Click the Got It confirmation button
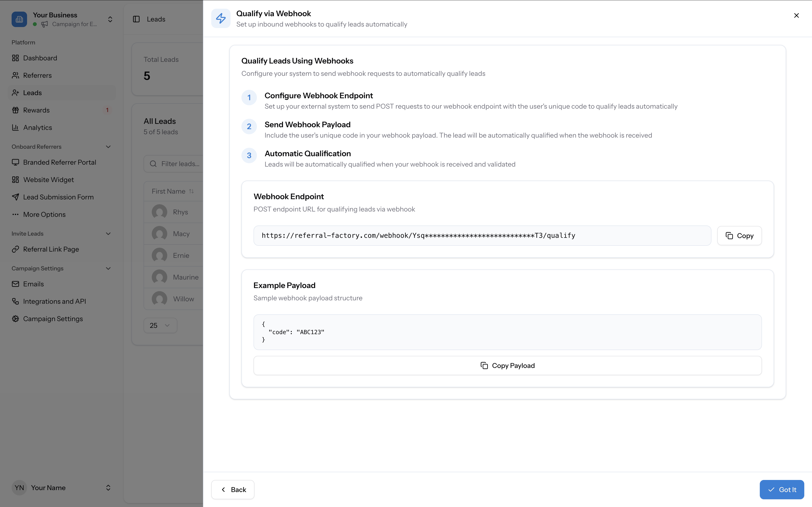 tap(782, 489)
